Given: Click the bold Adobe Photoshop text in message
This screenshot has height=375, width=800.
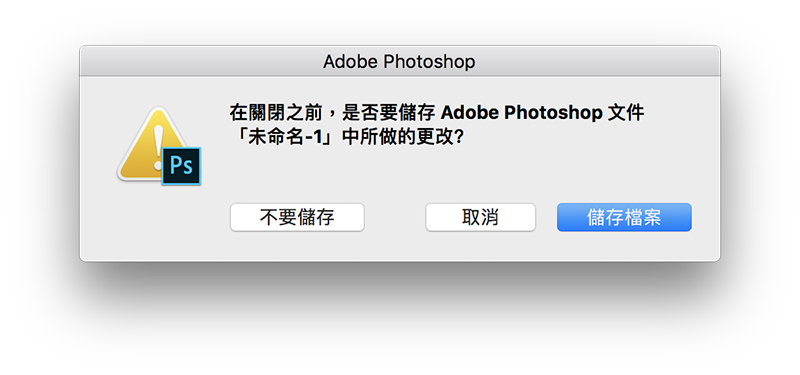Looking at the screenshot, I should pos(521,113).
